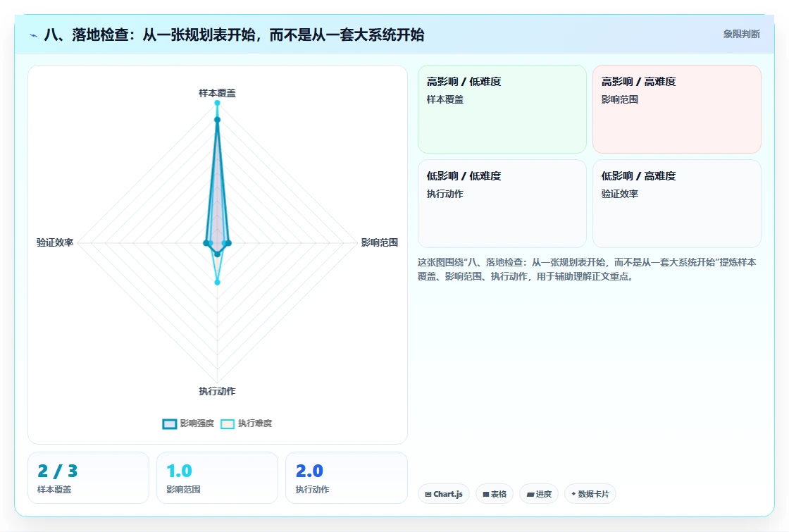Viewport: 789px width, 532px height.
Task: Click the 影响强度 legend label
Action: point(197,423)
